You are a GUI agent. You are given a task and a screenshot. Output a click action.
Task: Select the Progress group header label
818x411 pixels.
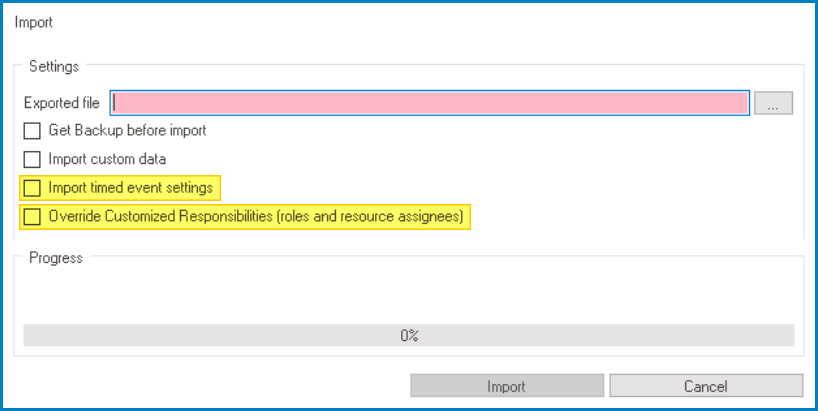click(x=56, y=257)
